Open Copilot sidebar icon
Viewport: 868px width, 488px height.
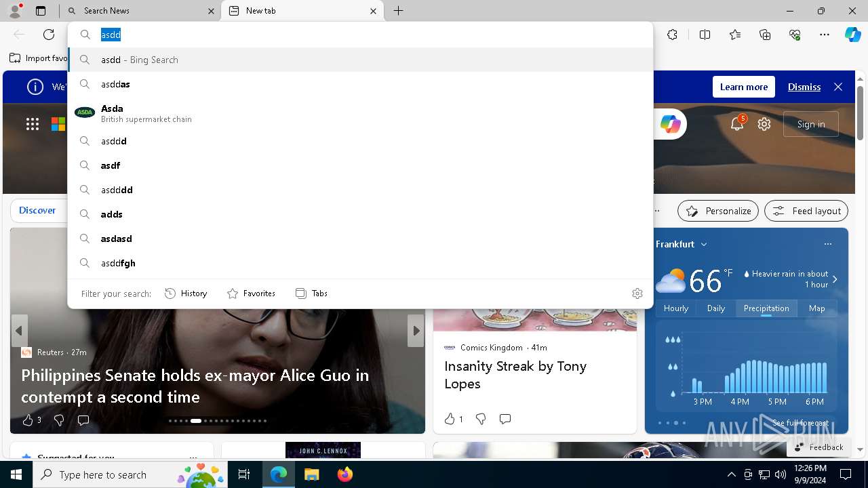tap(852, 35)
